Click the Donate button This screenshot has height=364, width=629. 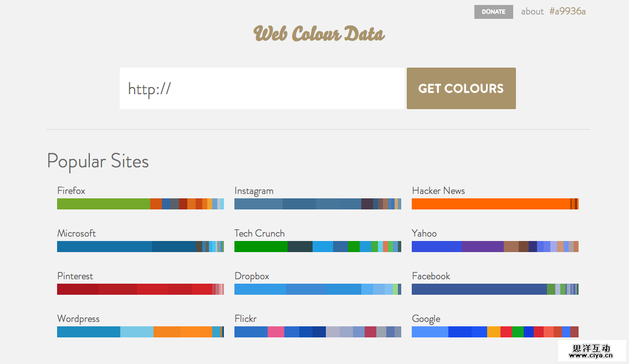pyautogui.click(x=493, y=12)
